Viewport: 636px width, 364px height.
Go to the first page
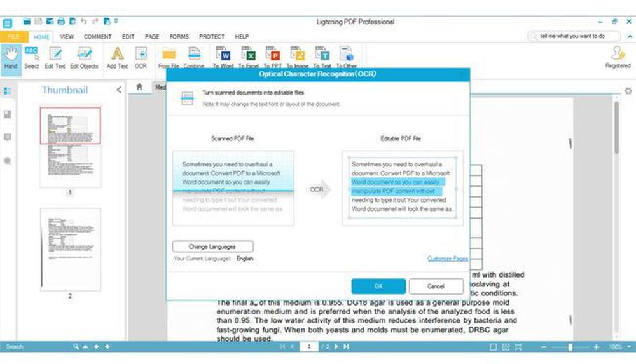coord(282,347)
